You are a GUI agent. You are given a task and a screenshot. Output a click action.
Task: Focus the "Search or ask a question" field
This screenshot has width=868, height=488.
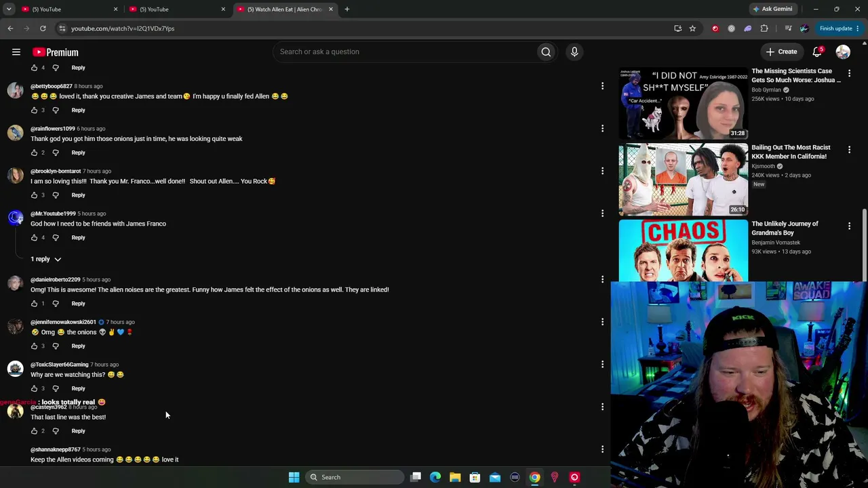coord(405,52)
